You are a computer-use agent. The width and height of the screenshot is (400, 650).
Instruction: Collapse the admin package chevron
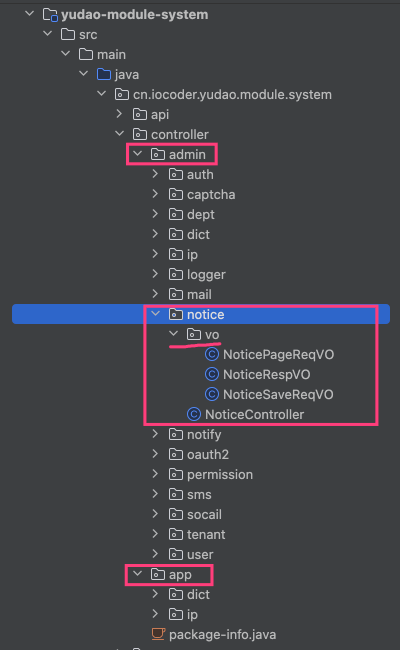(x=138, y=154)
